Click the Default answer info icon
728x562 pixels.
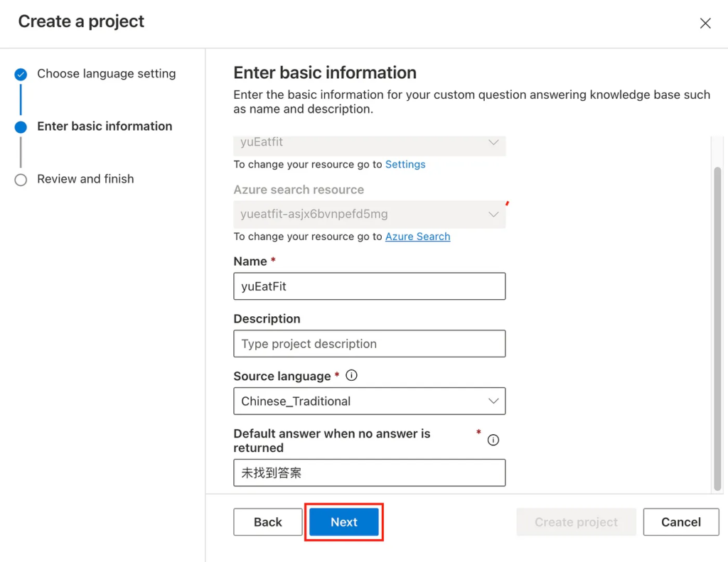[x=493, y=440]
